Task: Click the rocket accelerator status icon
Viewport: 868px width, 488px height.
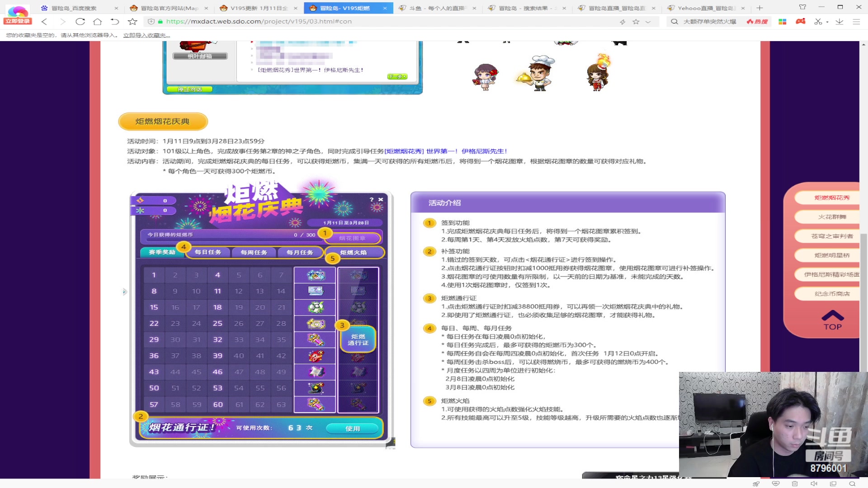Action: coord(756,483)
